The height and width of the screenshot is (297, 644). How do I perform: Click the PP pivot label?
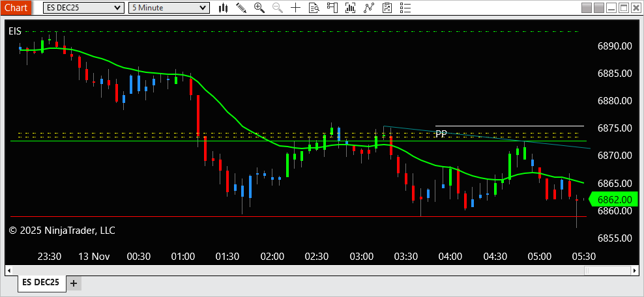click(x=441, y=134)
